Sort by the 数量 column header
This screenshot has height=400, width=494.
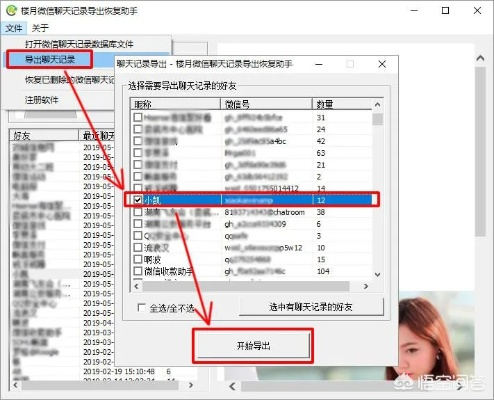tap(342, 104)
